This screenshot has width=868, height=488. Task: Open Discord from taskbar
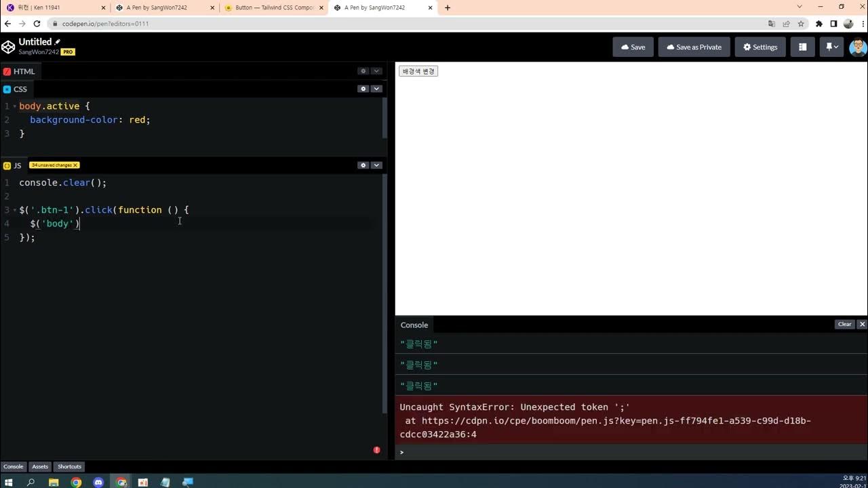coord(98,483)
